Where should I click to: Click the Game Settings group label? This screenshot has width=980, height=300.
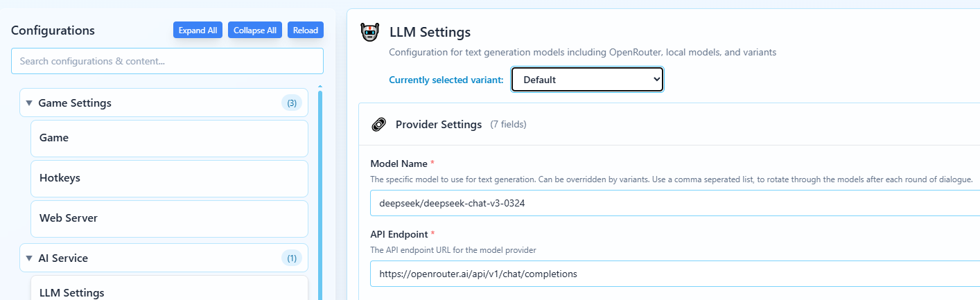[x=75, y=103]
